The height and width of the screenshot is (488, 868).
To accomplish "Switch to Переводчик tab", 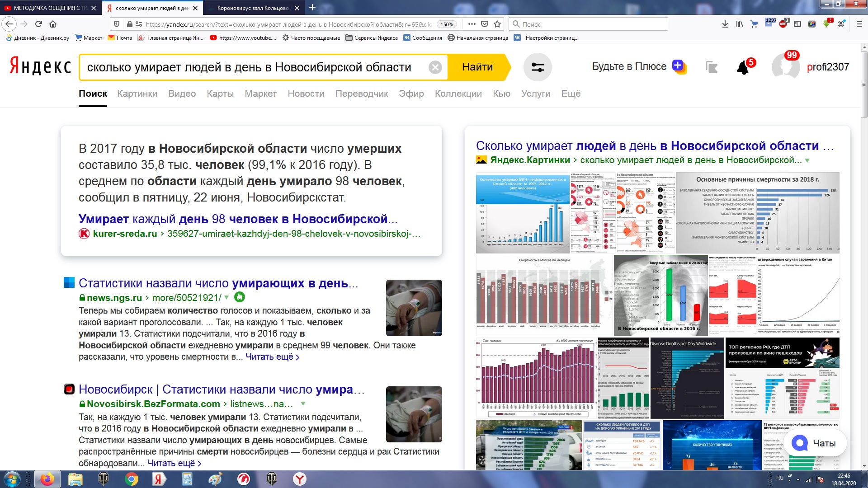I will pos(362,94).
